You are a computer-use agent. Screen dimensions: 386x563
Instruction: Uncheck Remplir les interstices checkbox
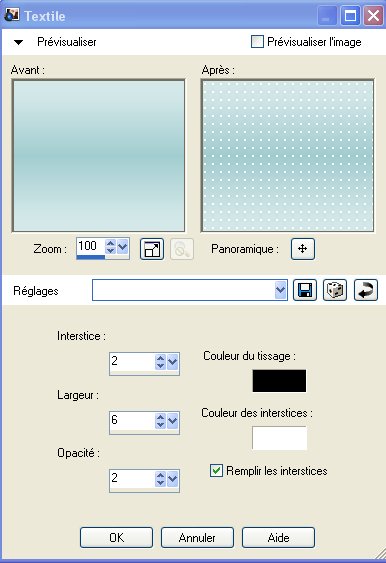[x=216, y=470]
